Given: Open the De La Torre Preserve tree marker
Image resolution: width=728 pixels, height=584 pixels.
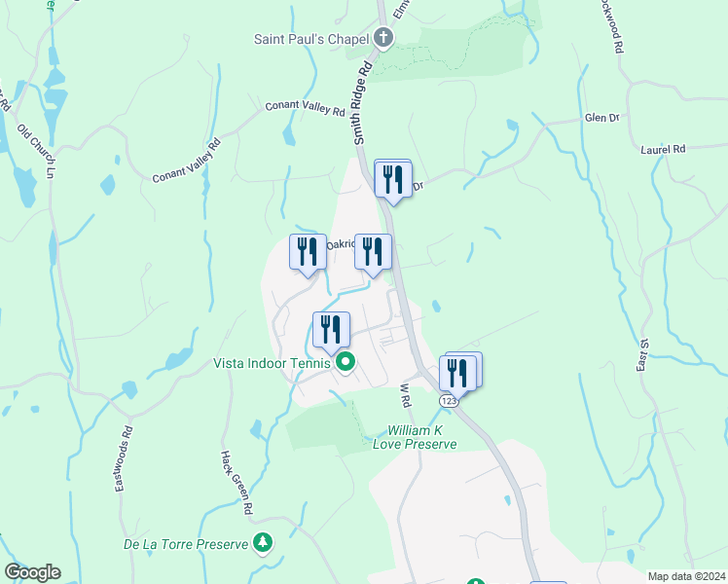Looking at the screenshot, I should coord(263,543).
